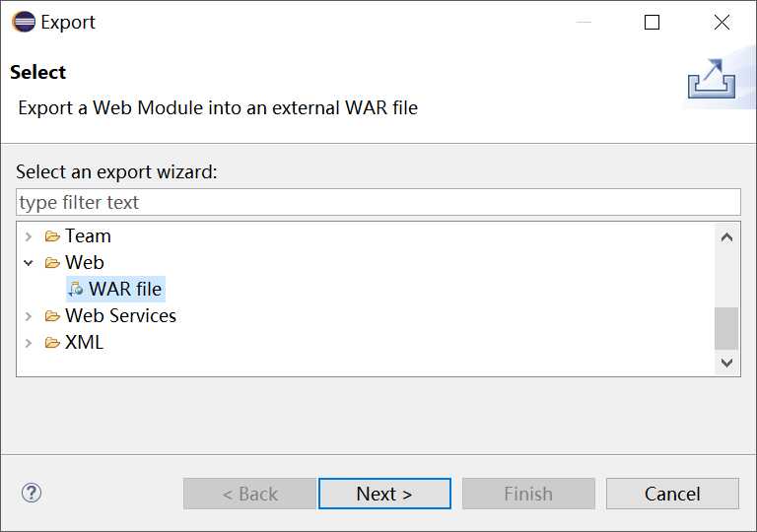The image size is (757, 532).
Task: Open help via the question mark icon
Action: point(32,493)
